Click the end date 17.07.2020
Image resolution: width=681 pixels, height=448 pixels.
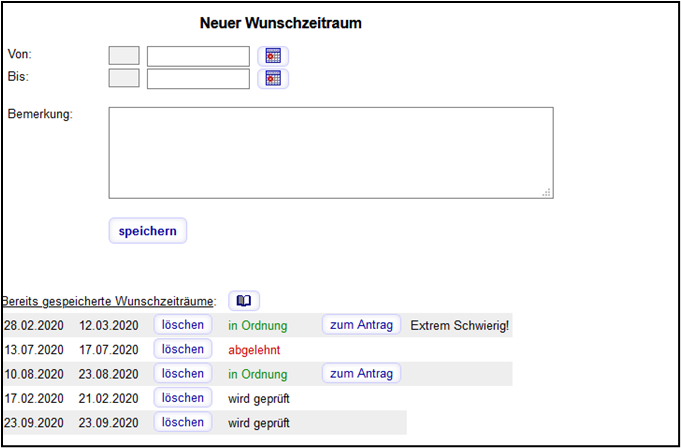[x=109, y=350]
